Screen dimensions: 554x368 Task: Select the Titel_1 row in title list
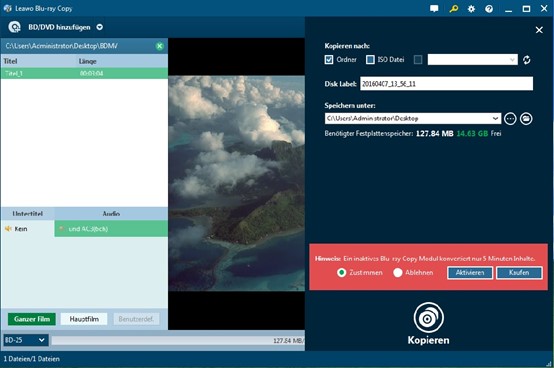[x=84, y=73]
